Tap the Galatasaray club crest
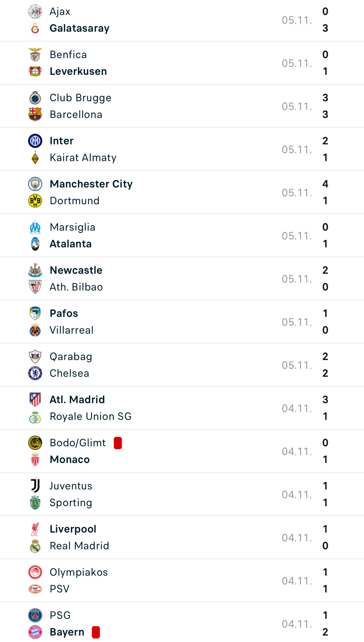Screen dimensions: 364x642 35,28
